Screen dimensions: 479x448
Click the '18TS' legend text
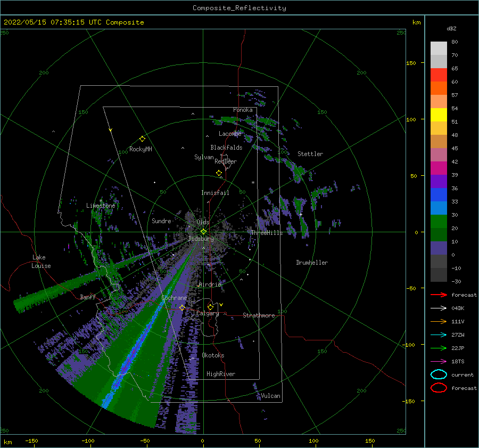tap(458, 362)
